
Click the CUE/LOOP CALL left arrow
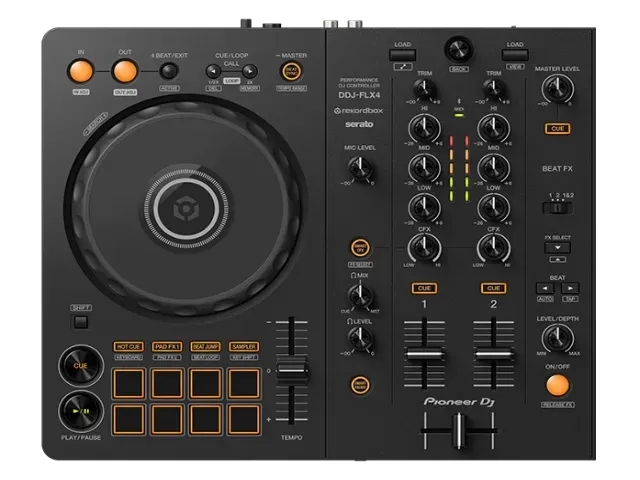214,71
